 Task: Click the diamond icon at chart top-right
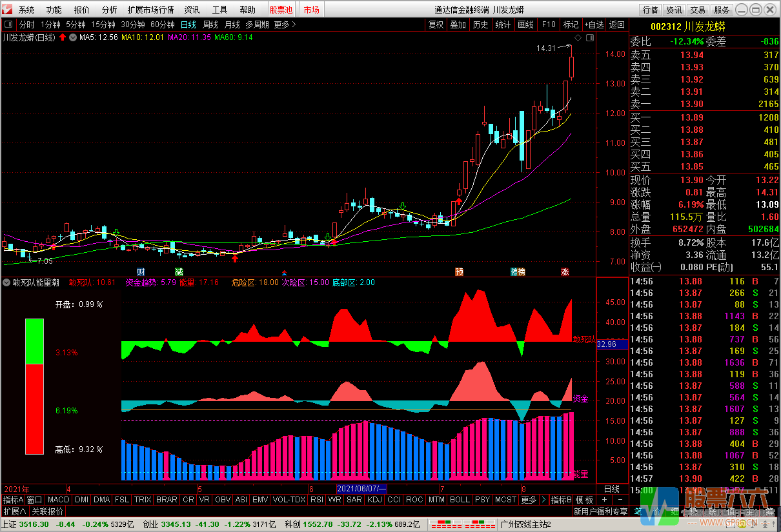coord(578,38)
